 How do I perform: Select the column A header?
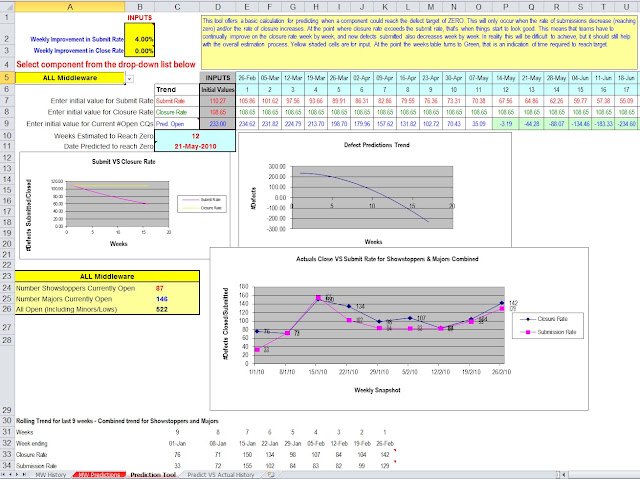(x=70, y=6)
